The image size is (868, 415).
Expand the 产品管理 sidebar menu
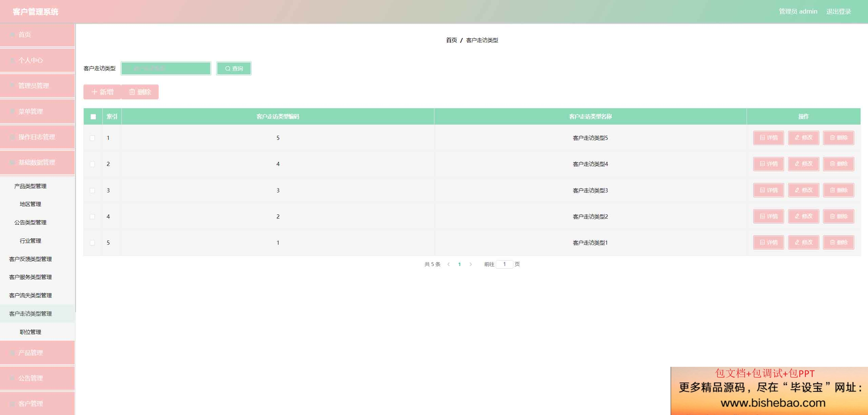[x=37, y=353]
